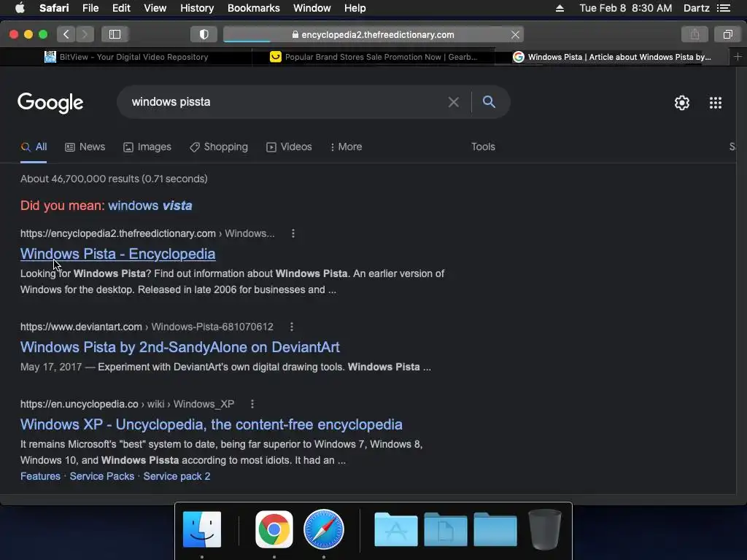Screen dimensions: 747x560
Task: Open the Apple menu
Action: [x=20, y=8]
